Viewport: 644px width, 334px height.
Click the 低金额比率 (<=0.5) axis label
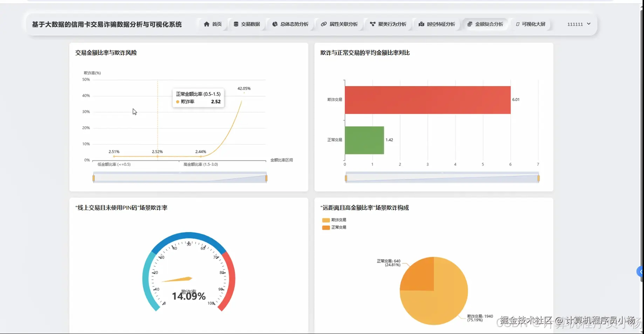pyautogui.click(x=114, y=165)
